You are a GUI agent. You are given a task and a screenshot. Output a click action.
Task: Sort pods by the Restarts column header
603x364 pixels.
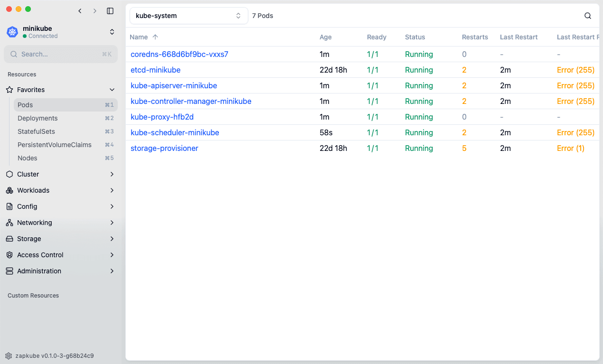click(475, 37)
